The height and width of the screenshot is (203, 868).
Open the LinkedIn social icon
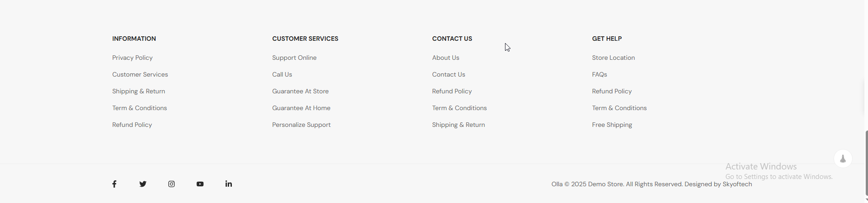coord(229,184)
